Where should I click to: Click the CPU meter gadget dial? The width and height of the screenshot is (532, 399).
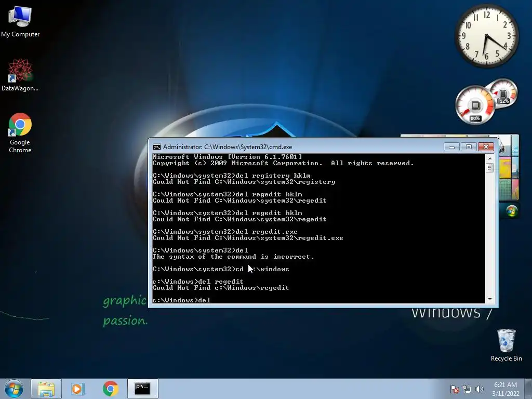475,105
